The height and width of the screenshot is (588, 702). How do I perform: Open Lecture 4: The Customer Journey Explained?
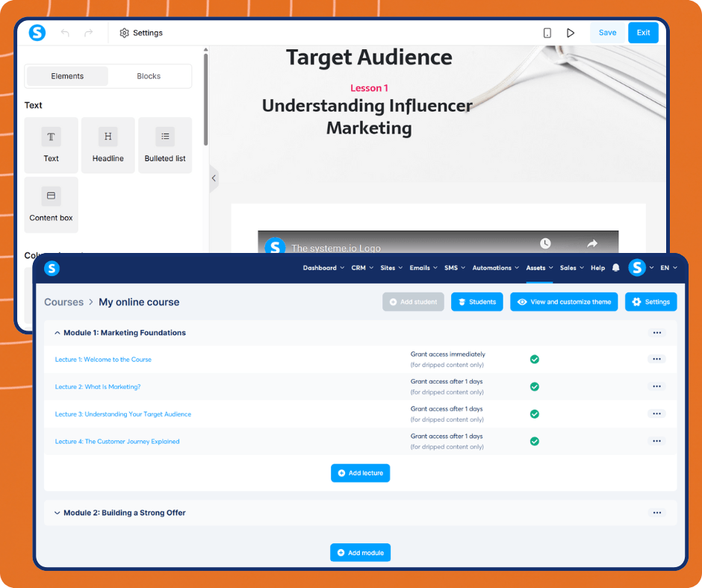click(117, 441)
